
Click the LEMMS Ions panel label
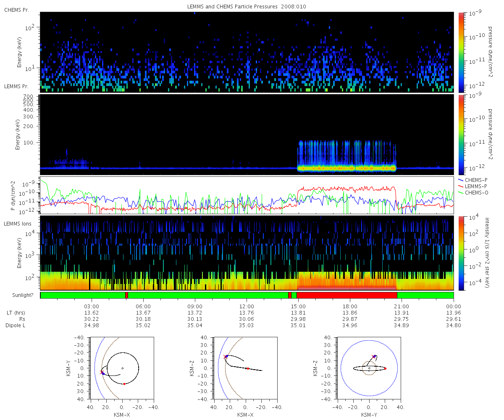click(x=16, y=223)
